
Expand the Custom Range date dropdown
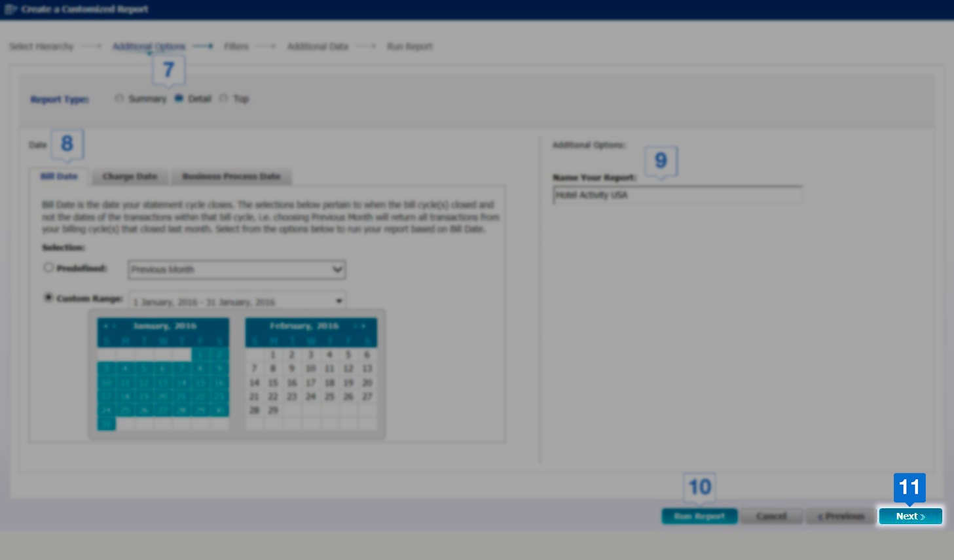click(339, 301)
